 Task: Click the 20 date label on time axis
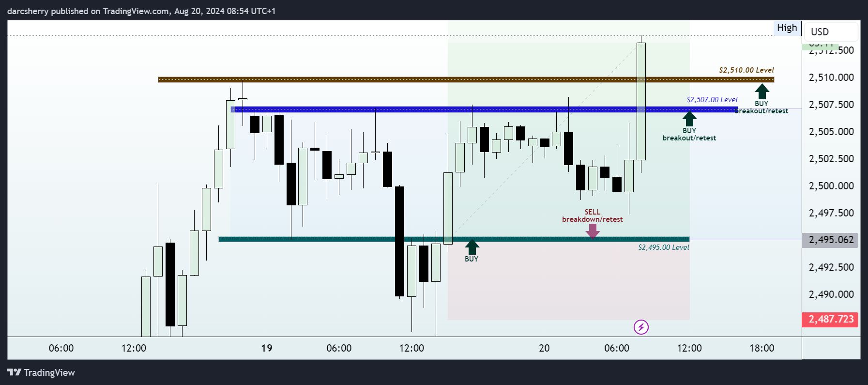point(544,348)
